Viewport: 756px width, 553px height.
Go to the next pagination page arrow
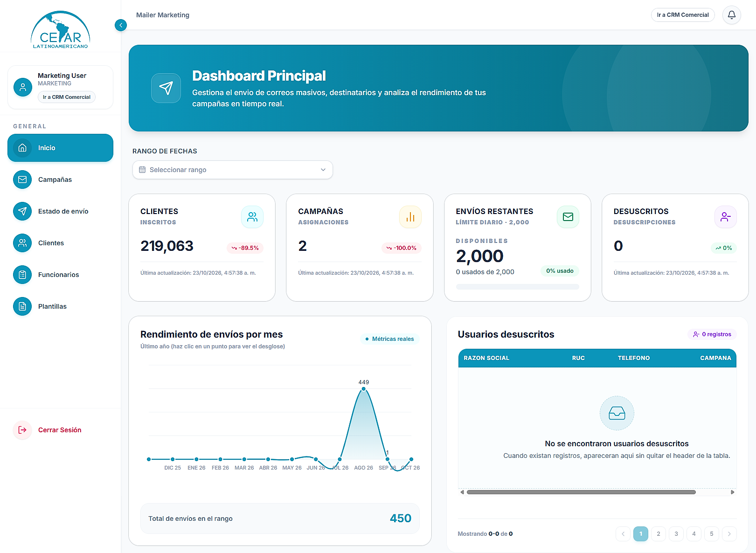(729, 534)
